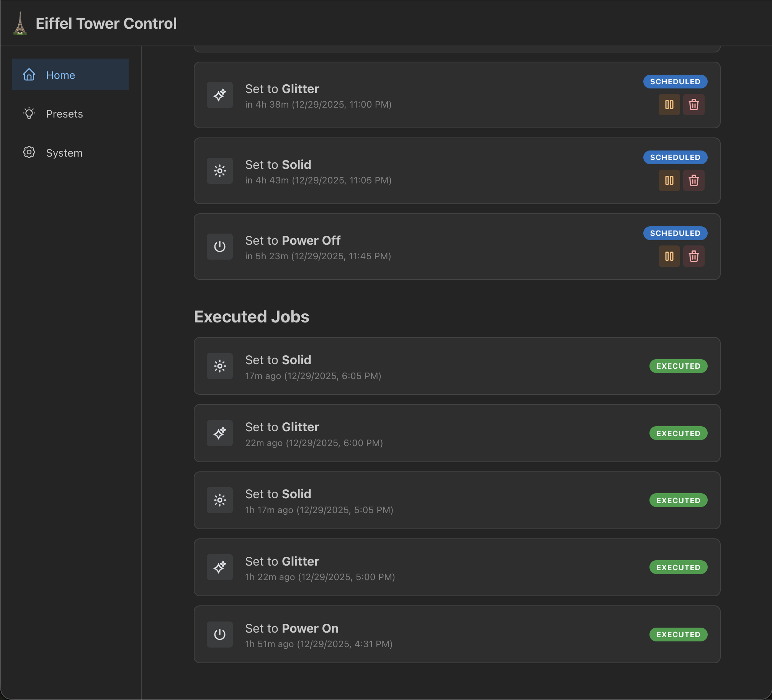This screenshot has height=700, width=772.
Task: Select Home in the sidebar
Action: (x=60, y=75)
